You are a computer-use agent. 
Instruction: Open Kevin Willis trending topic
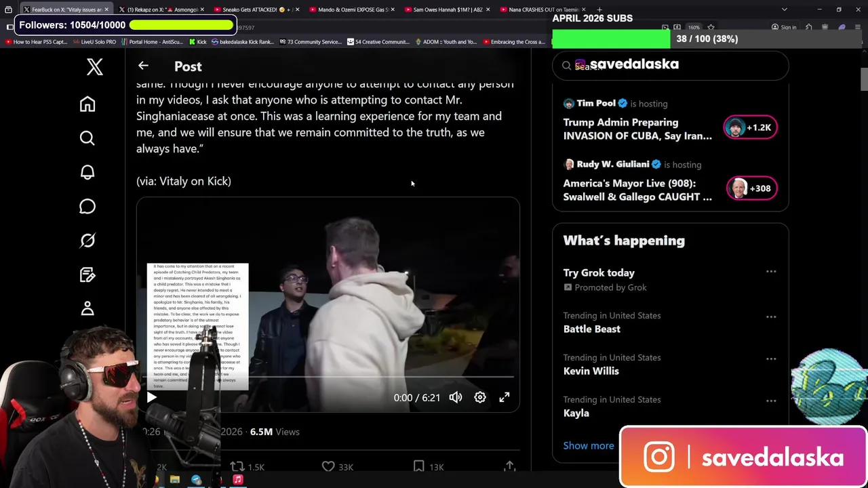(x=591, y=371)
